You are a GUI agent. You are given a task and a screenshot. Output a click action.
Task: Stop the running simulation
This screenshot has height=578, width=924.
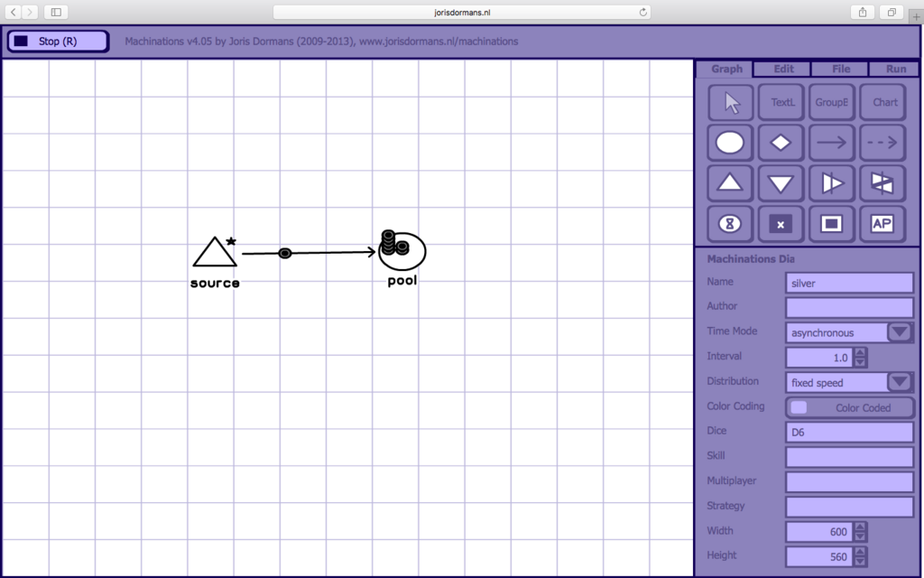[58, 42]
